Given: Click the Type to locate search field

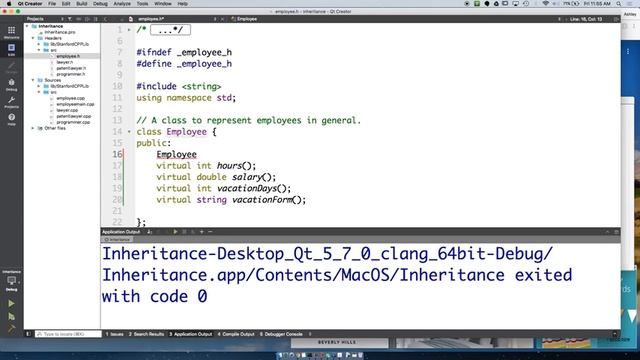Looking at the screenshot, I should click(x=68, y=334).
